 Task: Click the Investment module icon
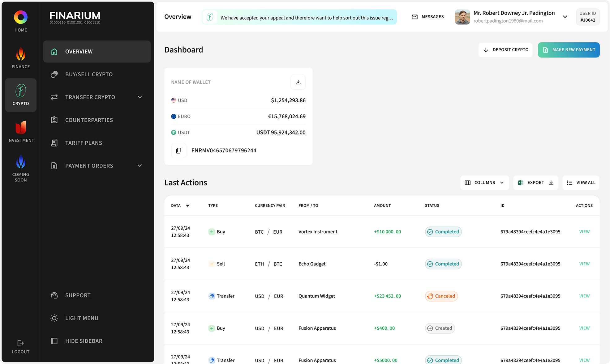[21, 128]
